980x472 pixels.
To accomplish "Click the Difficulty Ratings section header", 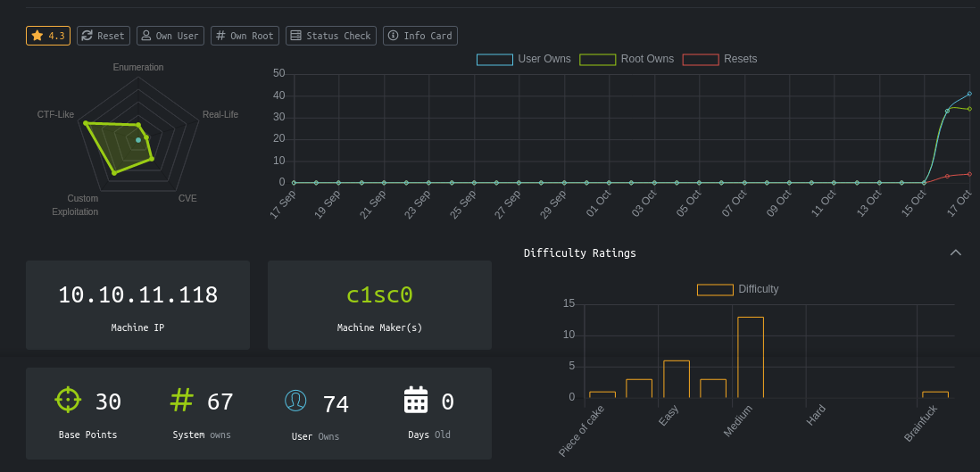I will pyautogui.click(x=580, y=253).
